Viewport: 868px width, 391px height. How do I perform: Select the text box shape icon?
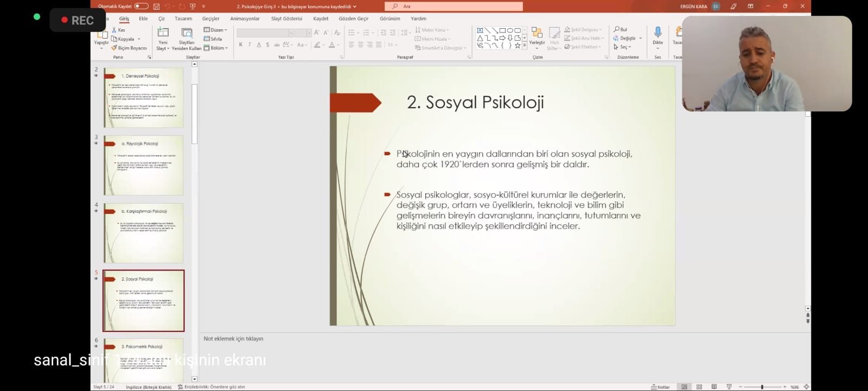[x=480, y=30]
